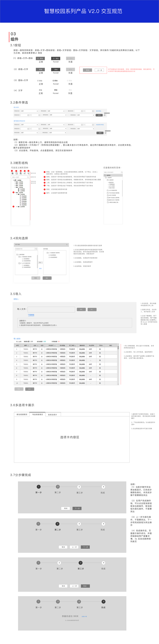Click the 导入文件 path input field

click(51, 309)
